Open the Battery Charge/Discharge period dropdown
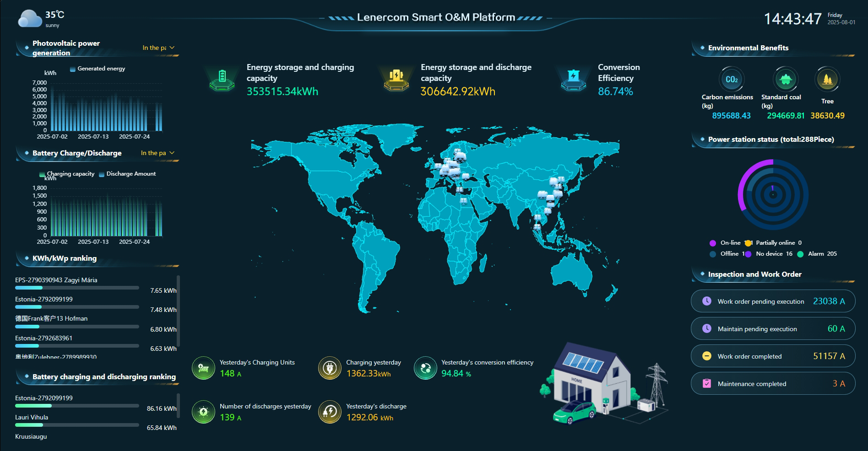This screenshot has height=451, width=868. pos(157,153)
